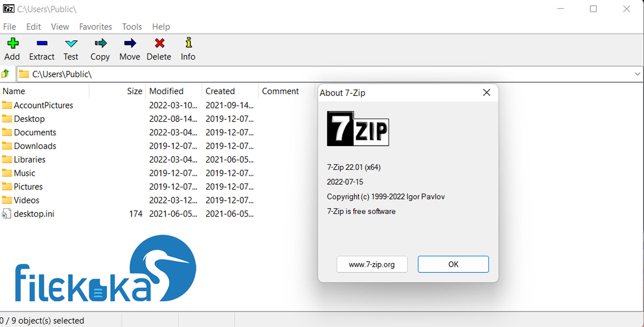Open the Favorites menu
The height and width of the screenshot is (327, 644).
(x=96, y=27)
